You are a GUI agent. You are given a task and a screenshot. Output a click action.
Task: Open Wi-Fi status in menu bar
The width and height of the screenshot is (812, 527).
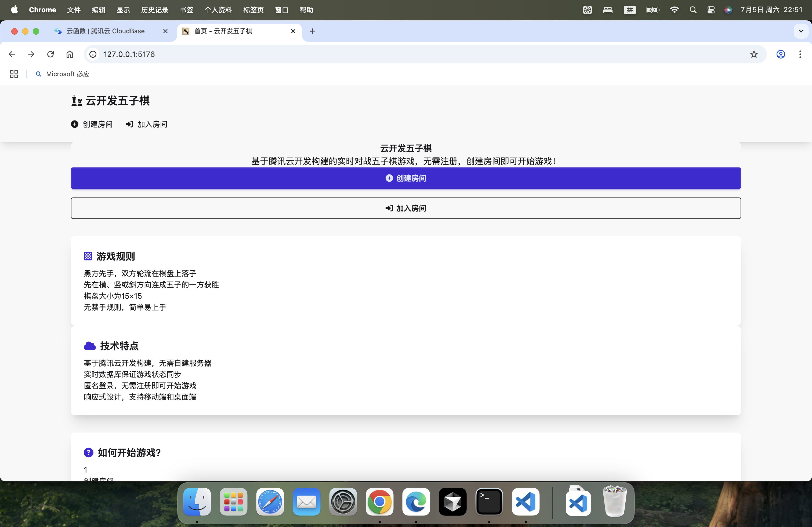point(674,10)
